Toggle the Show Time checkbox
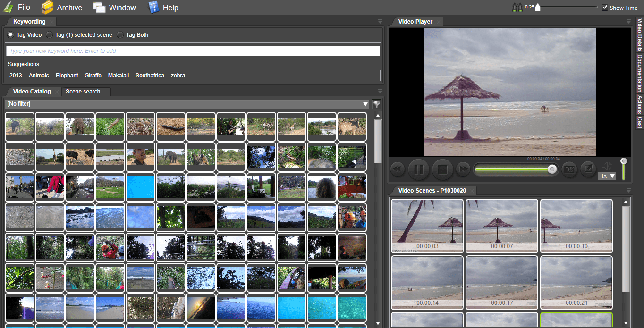The image size is (644, 328). (605, 8)
